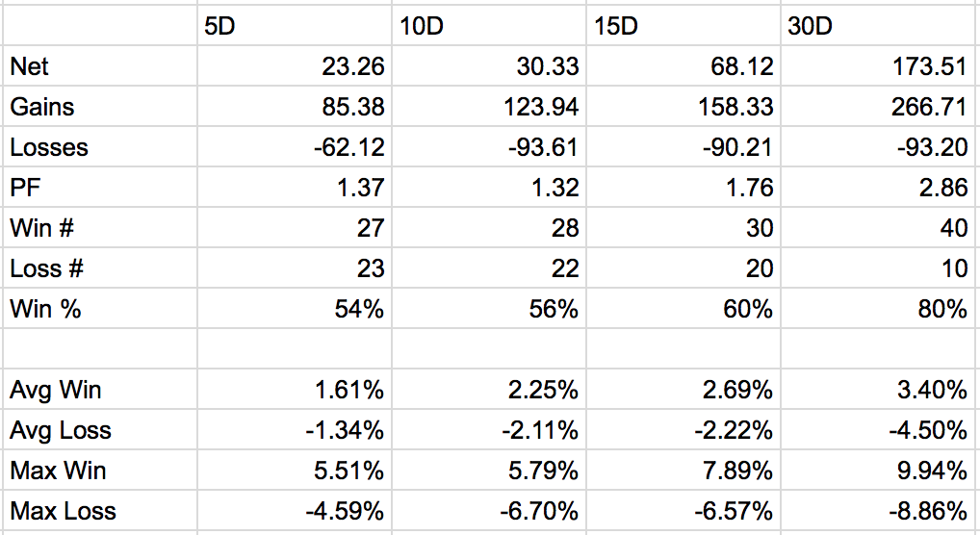
Task: Select the 10D column header cell
Action: click(489, 26)
